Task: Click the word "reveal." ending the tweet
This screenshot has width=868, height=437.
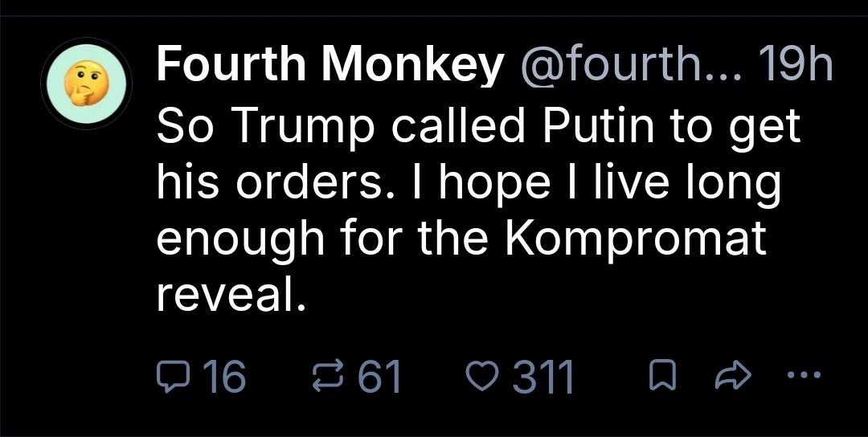Action: tap(231, 296)
